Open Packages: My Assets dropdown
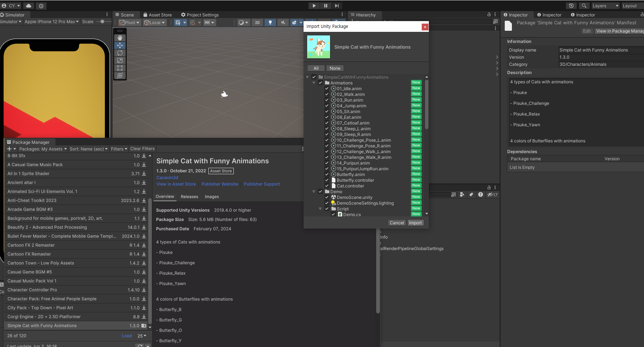Screen dimensions: 644x347 click(x=43, y=149)
